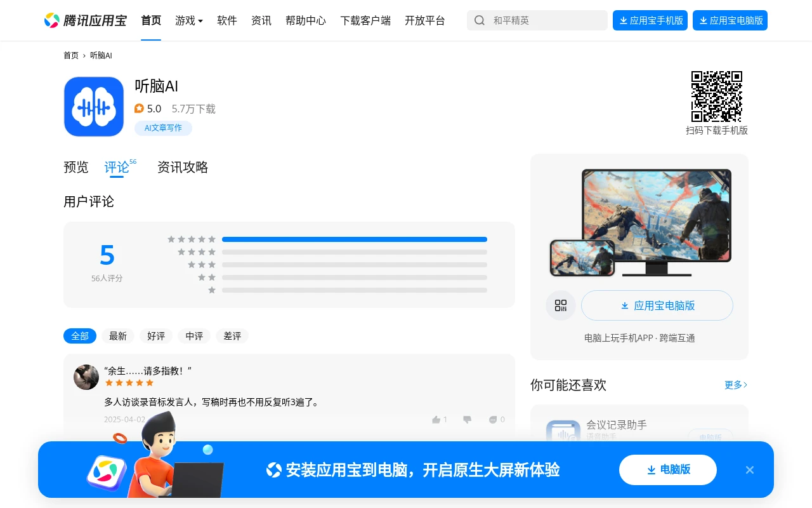
Task: Click the 5-star rating distribution bar
Action: click(354, 239)
